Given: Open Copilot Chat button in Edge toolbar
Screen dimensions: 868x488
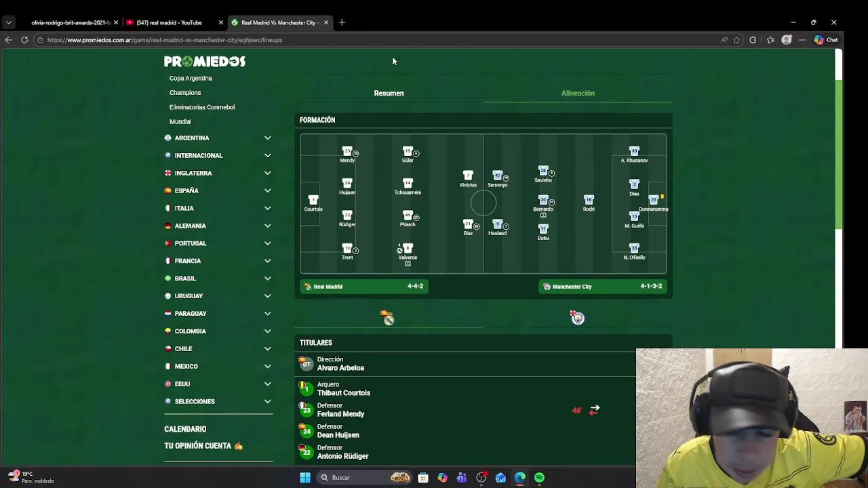Looking at the screenshot, I should pos(826,40).
